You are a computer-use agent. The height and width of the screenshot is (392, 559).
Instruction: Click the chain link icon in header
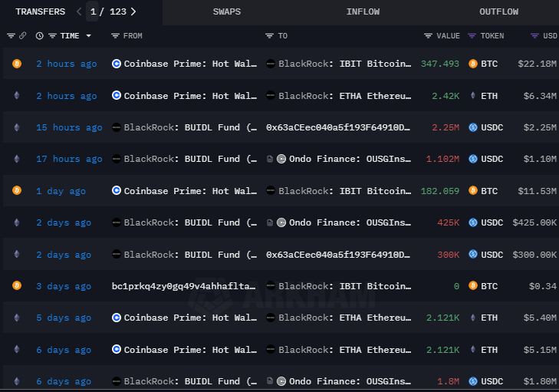coord(23,36)
